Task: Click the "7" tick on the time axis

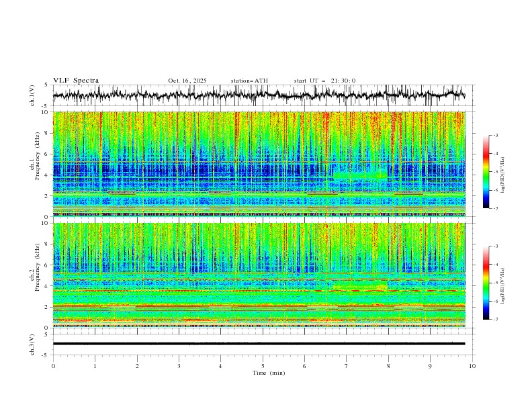Action: (x=347, y=366)
